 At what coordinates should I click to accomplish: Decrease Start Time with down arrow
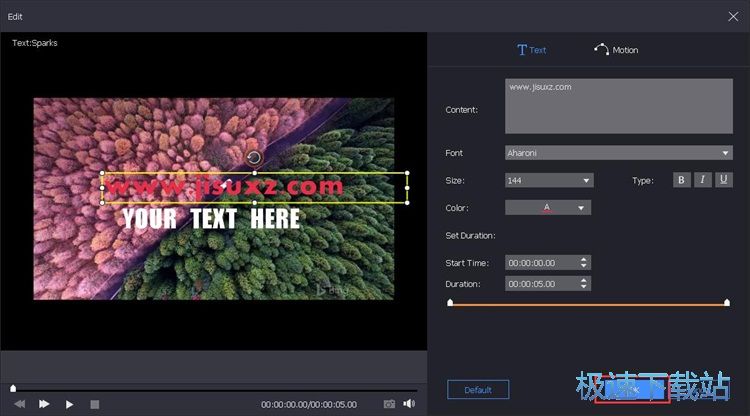point(584,266)
